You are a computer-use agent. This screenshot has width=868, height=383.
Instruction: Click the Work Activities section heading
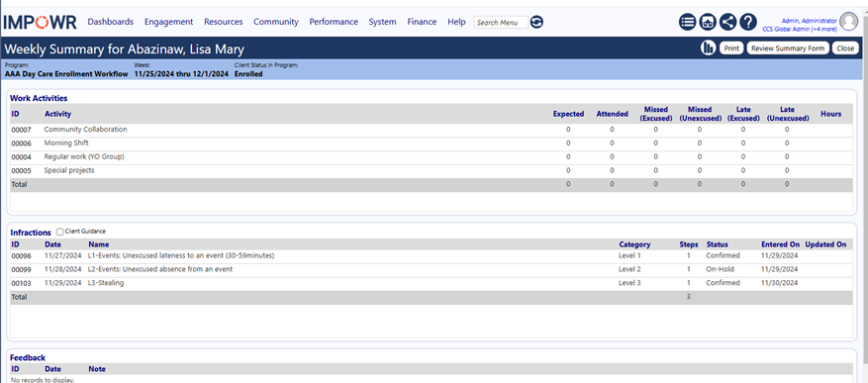pyautogui.click(x=39, y=98)
